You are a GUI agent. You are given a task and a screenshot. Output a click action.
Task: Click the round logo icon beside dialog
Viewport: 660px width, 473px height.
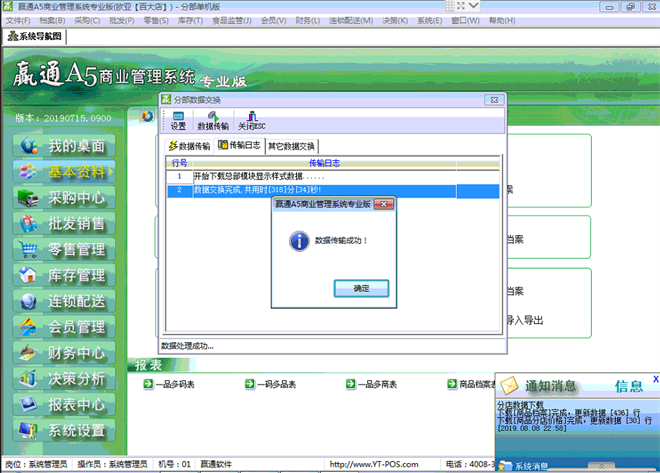pyautogui.click(x=147, y=116)
